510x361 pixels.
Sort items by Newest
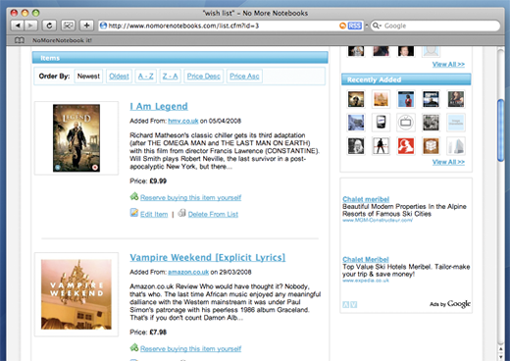pyautogui.click(x=88, y=76)
